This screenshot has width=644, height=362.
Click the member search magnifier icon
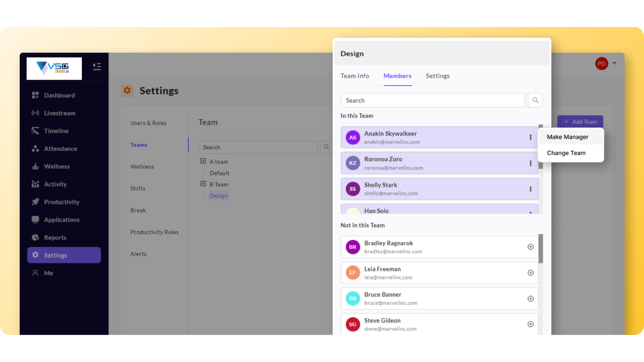click(x=535, y=100)
